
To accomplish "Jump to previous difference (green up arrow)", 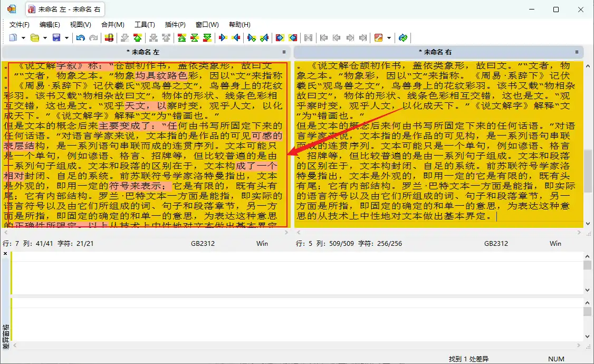I will coord(138,37).
